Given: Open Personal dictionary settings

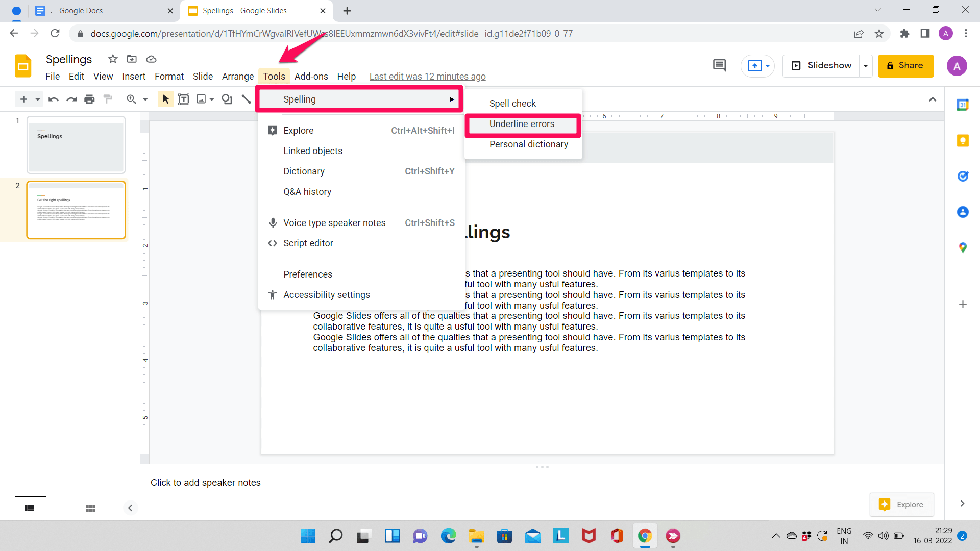Looking at the screenshot, I should point(527,144).
